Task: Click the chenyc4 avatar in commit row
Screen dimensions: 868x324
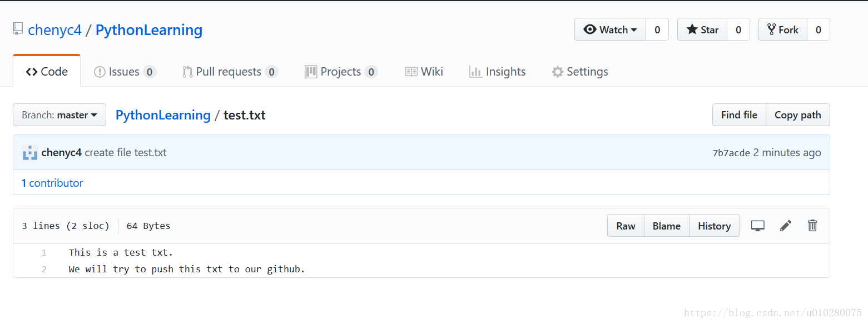Action: coord(29,152)
